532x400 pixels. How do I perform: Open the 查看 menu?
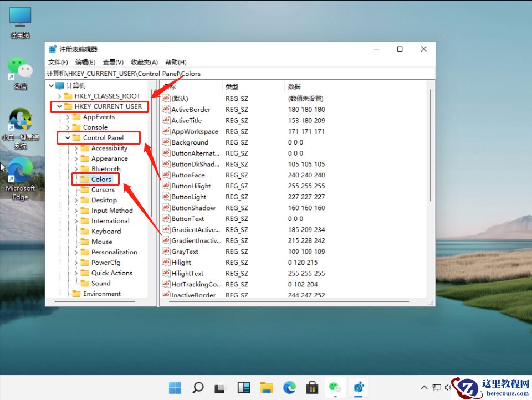point(112,61)
